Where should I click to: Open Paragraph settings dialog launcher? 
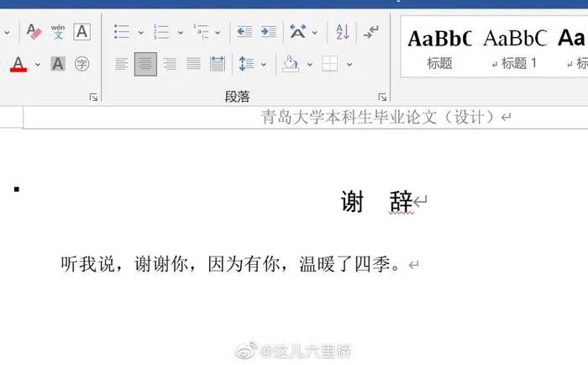point(382,98)
